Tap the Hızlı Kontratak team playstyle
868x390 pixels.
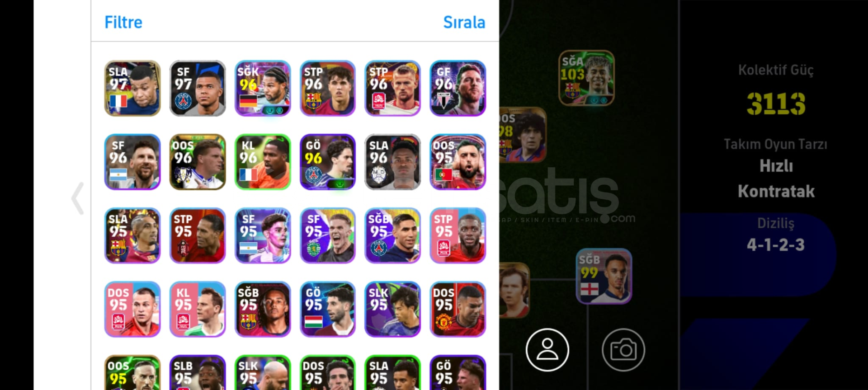tap(776, 178)
